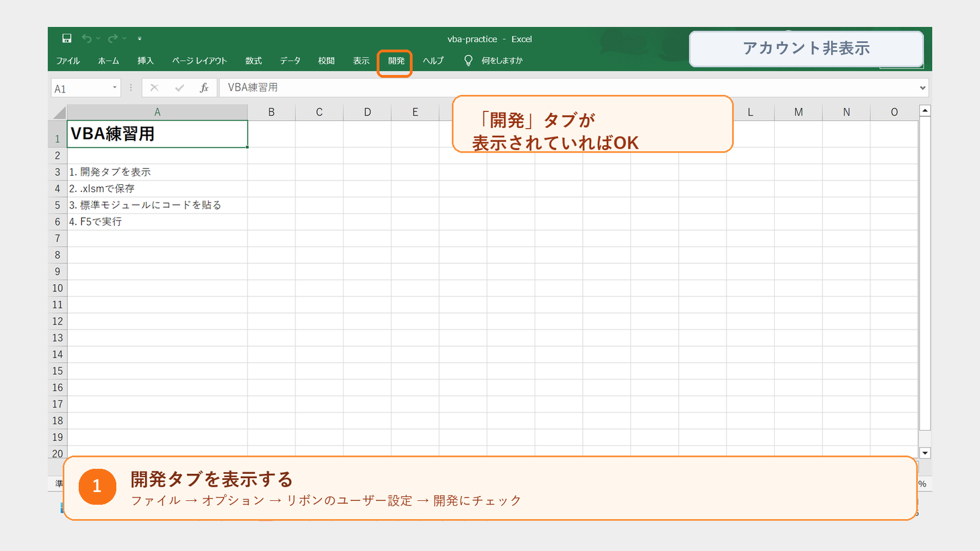The image size is (980, 551).
Task: Select row 15 header
Action: tap(58, 371)
